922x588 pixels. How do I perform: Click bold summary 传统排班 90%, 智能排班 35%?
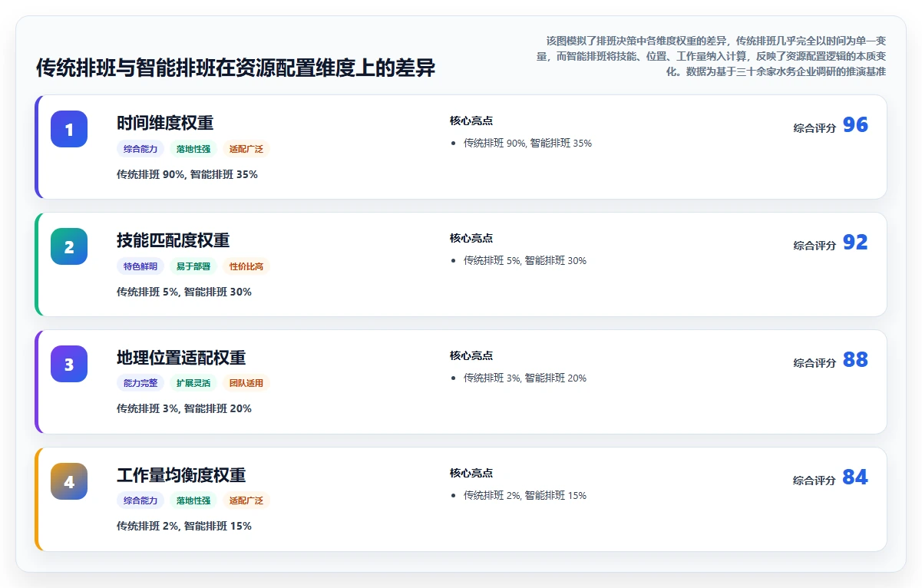pos(187,174)
